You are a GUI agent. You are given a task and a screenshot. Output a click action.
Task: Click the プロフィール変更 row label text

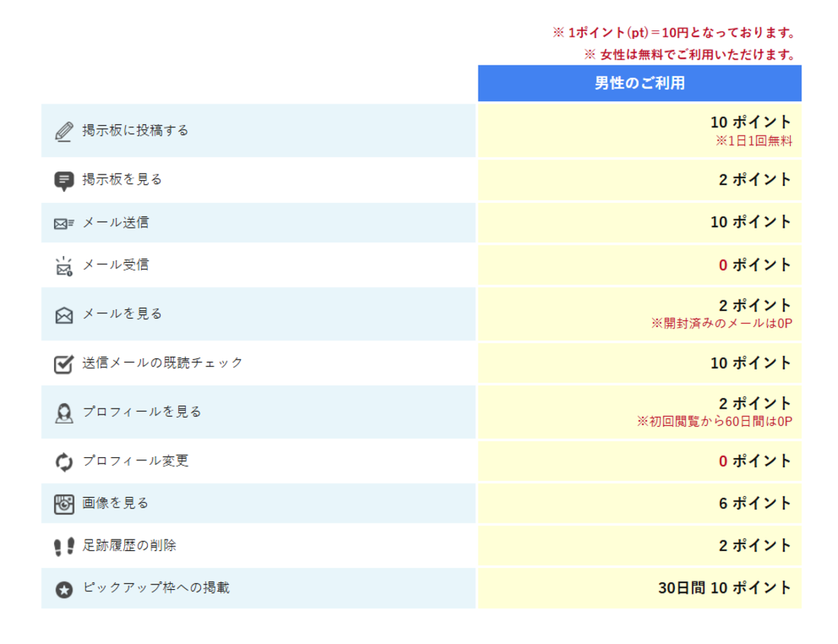tap(136, 461)
